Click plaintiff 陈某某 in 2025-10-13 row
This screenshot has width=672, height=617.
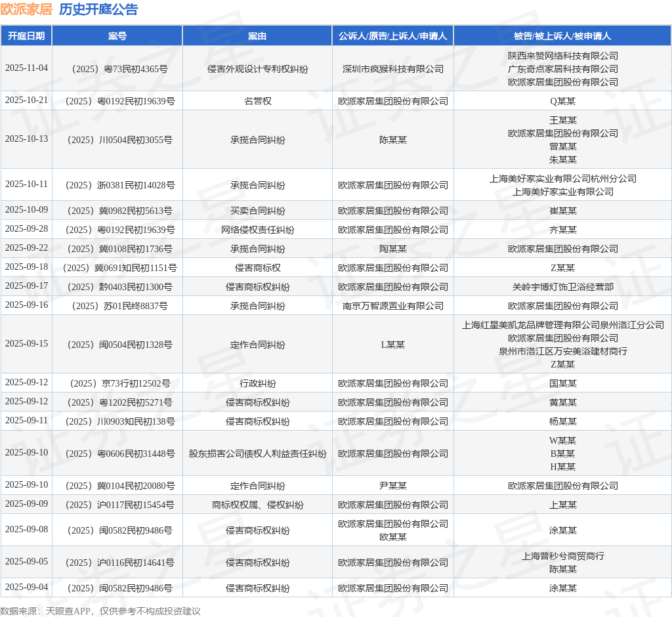point(393,140)
